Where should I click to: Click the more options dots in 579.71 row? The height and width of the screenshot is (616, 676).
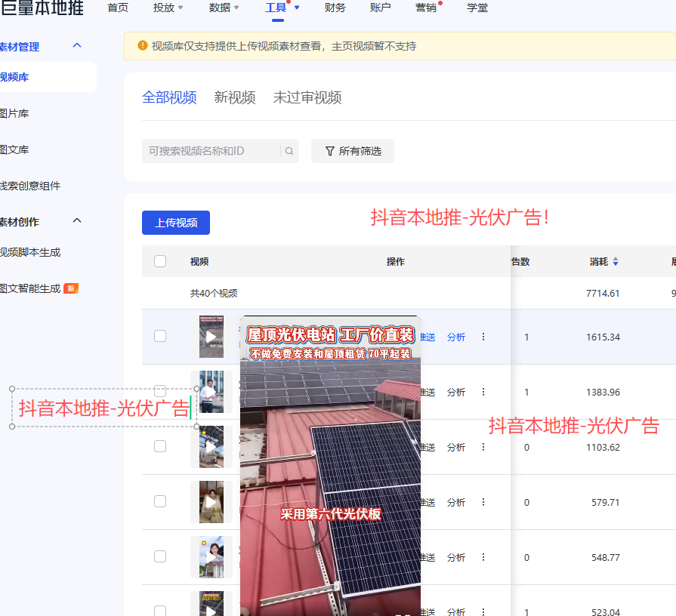[483, 502]
